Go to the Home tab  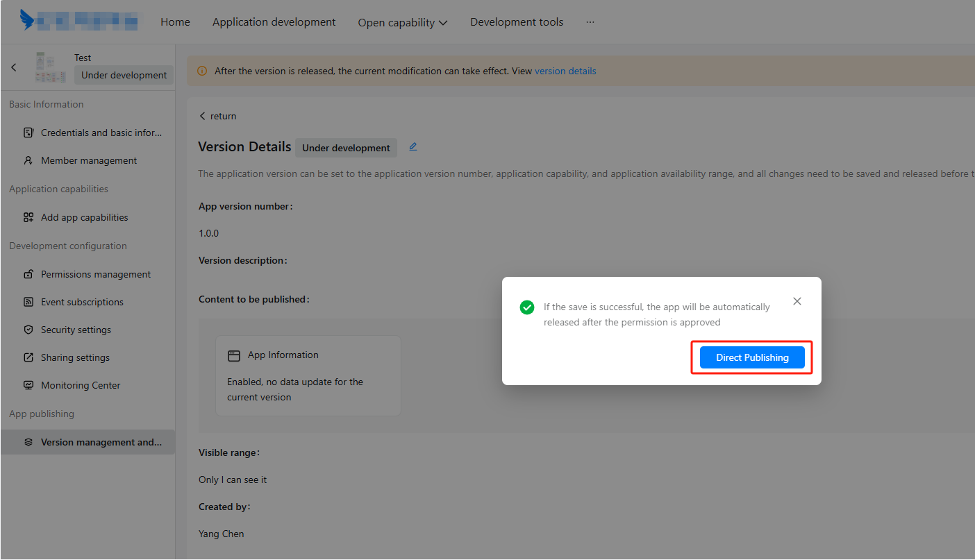coord(175,22)
